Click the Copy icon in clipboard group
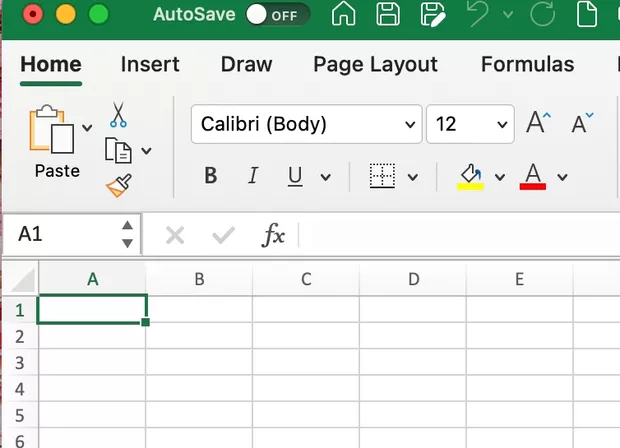Viewport: 620px width, 448px height. pyautogui.click(x=119, y=151)
